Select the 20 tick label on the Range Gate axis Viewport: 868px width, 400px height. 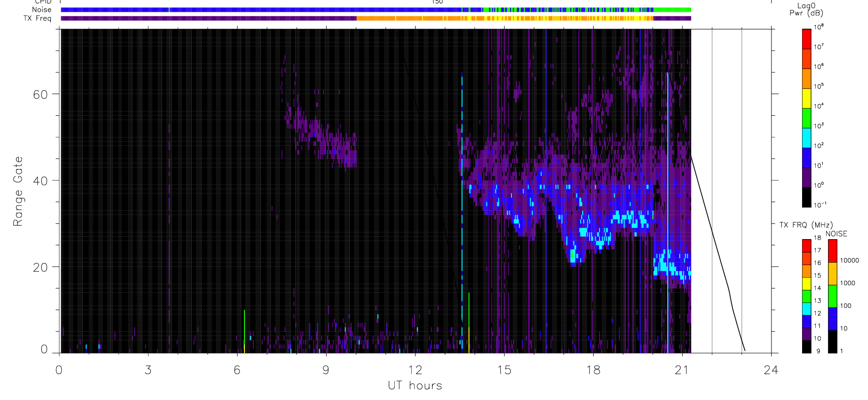pos(41,267)
